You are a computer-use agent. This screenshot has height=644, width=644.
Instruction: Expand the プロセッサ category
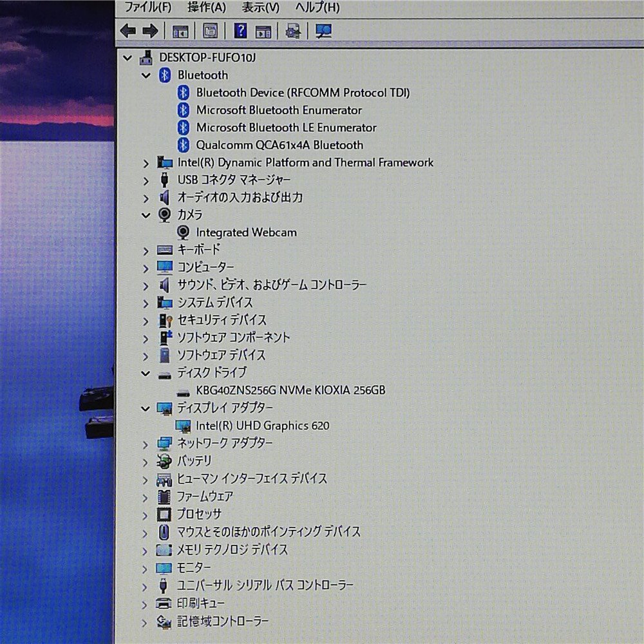146,515
